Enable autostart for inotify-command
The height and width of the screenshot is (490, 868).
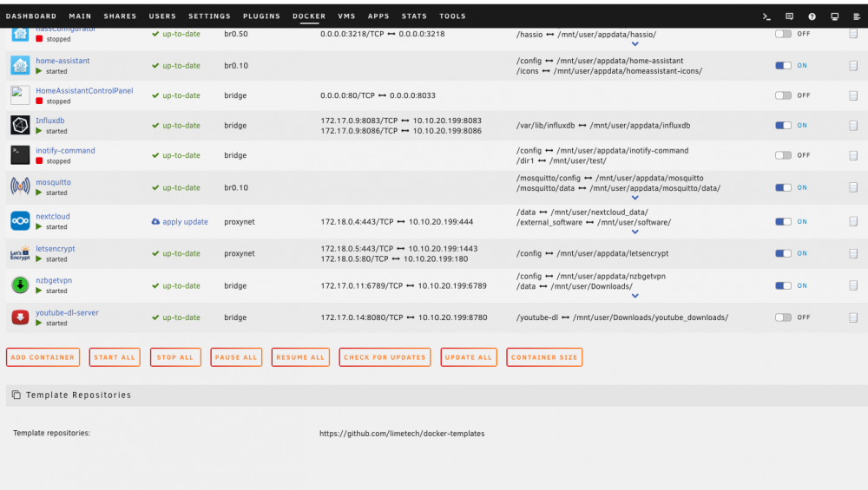(x=783, y=155)
